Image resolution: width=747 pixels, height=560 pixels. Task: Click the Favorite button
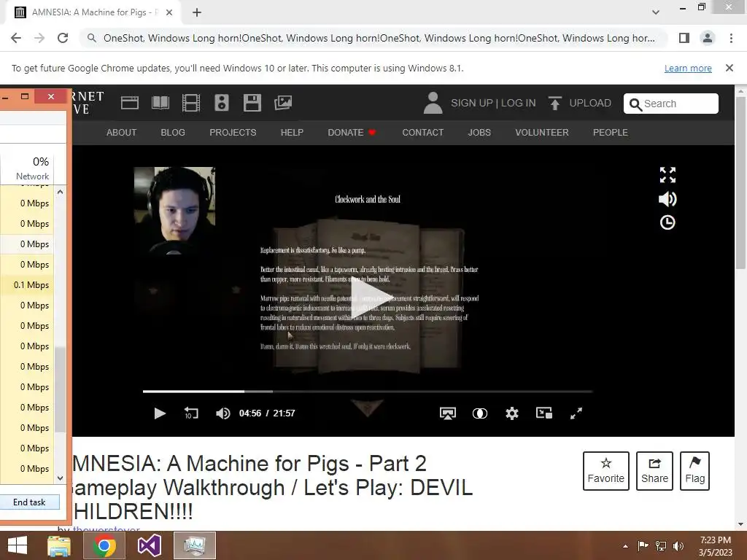point(606,471)
